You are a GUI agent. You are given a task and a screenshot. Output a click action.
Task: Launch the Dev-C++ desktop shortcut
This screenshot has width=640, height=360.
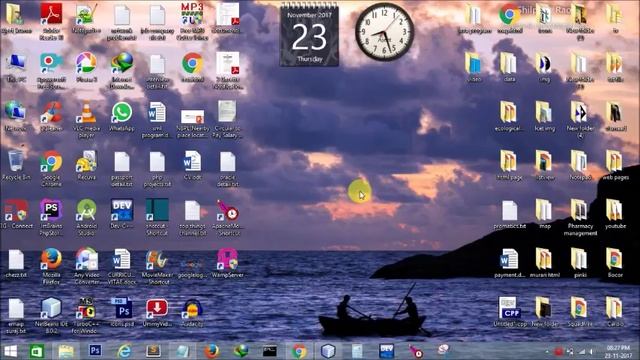pos(122,214)
